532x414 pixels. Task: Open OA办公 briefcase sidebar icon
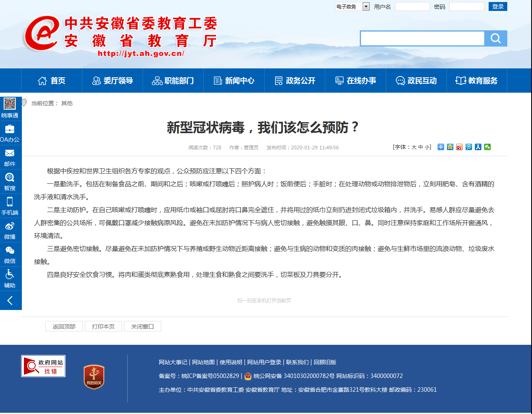pos(10,130)
